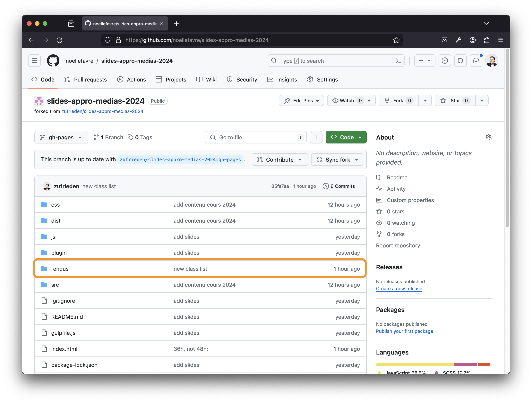Expand the Sync fork dropdown
The height and width of the screenshot is (403, 532).
(337, 160)
